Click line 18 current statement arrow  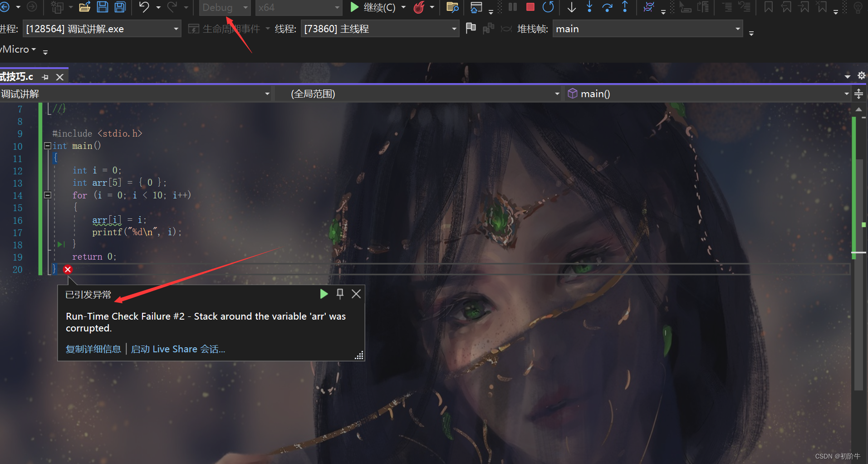(x=61, y=245)
